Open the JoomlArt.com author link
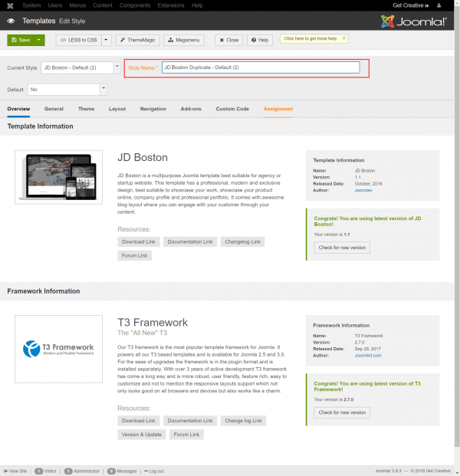Image resolution: width=460 pixels, height=476 pixels. (368, 356)
